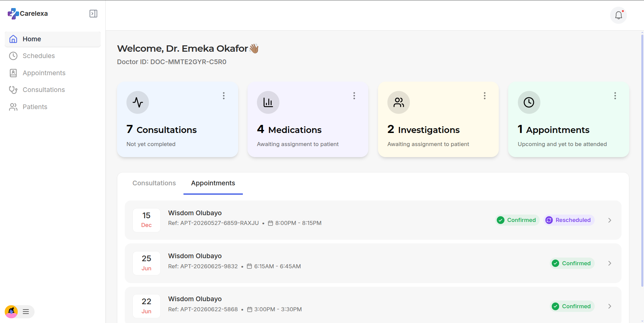Image resolution: width=644 pixels, height=323 pixels.
Task: Expand the 15 Dec appointment chevron
Action: tap(610, 220)
